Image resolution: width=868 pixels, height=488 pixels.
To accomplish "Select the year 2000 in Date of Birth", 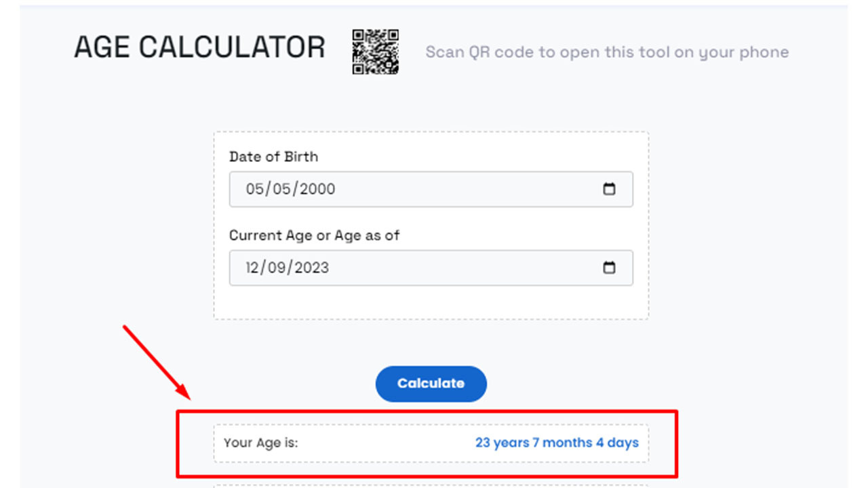I will [x=317, y=189].
